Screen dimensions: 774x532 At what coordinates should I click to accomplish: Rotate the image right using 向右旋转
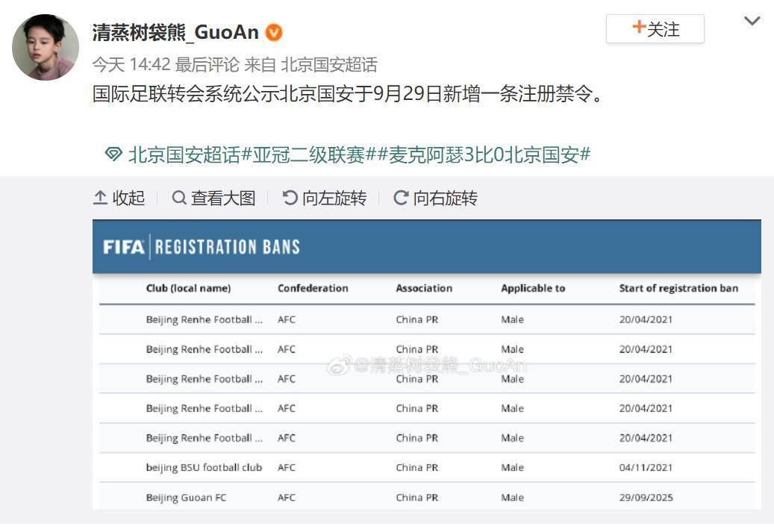[401, 198]
